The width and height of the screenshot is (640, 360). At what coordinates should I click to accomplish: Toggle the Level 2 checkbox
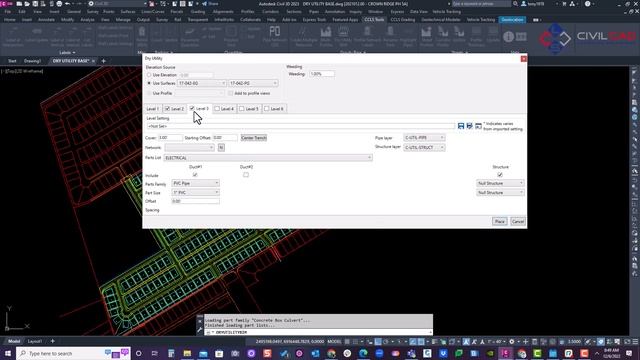[167, 109]
